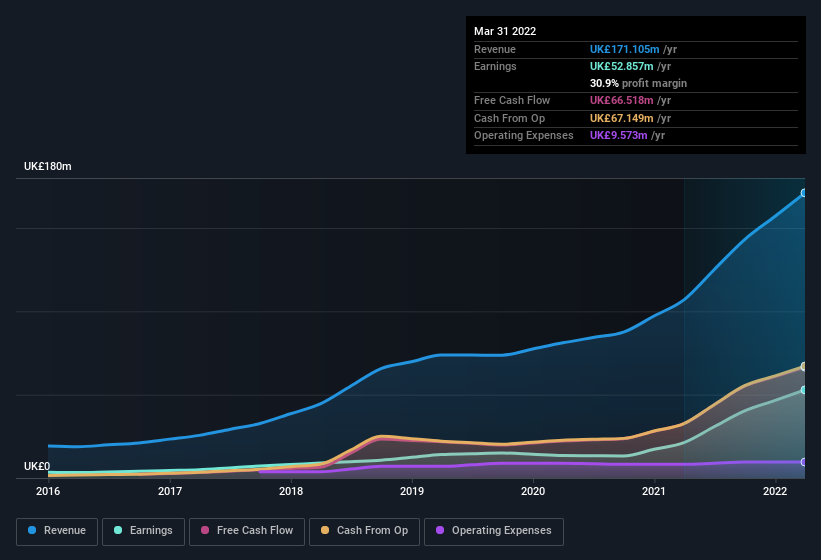Click the UK£0 y-axis label
The image size is (821, 560).
(37, 466)
